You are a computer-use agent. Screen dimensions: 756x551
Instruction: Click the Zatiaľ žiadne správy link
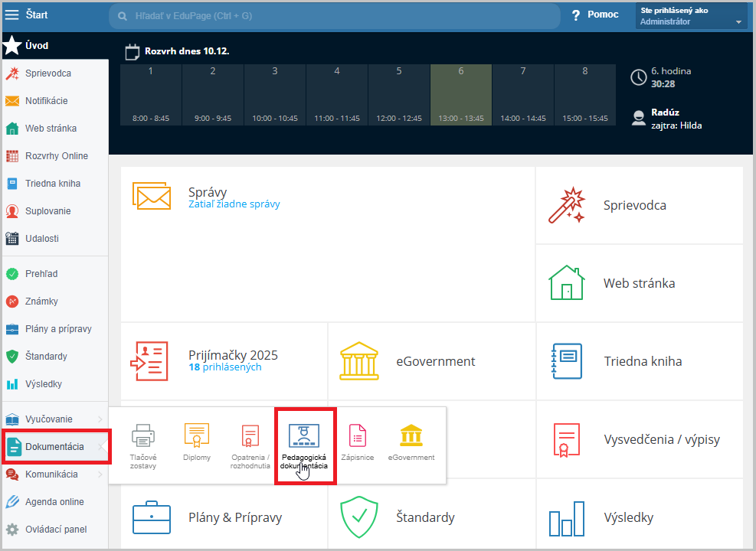234,204
